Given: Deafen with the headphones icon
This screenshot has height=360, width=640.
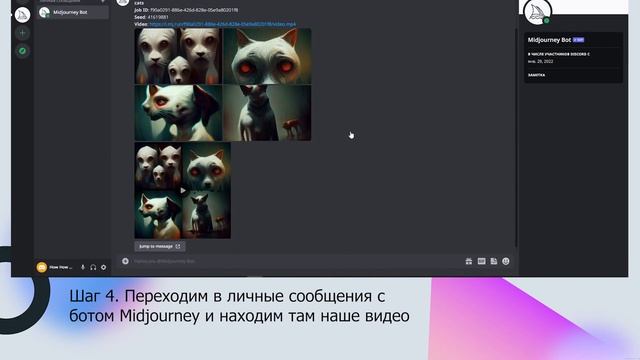Looking at the screenshot, I should pyautogui.click(x=93, y=267).
